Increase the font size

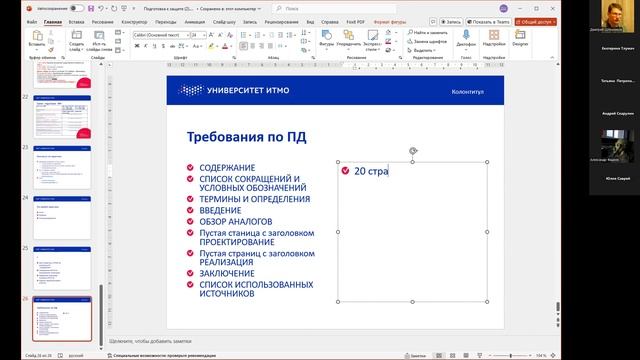pos(211,35)
